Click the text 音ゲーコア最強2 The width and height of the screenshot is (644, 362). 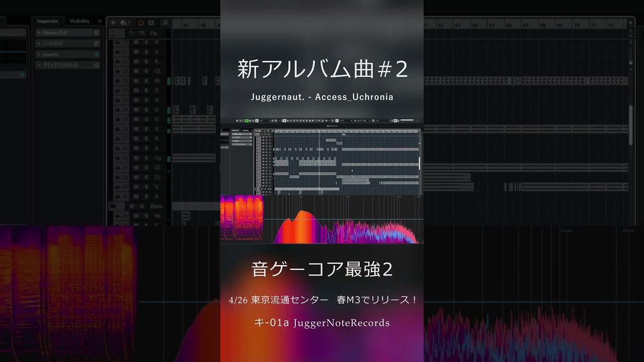click(322, 269)
